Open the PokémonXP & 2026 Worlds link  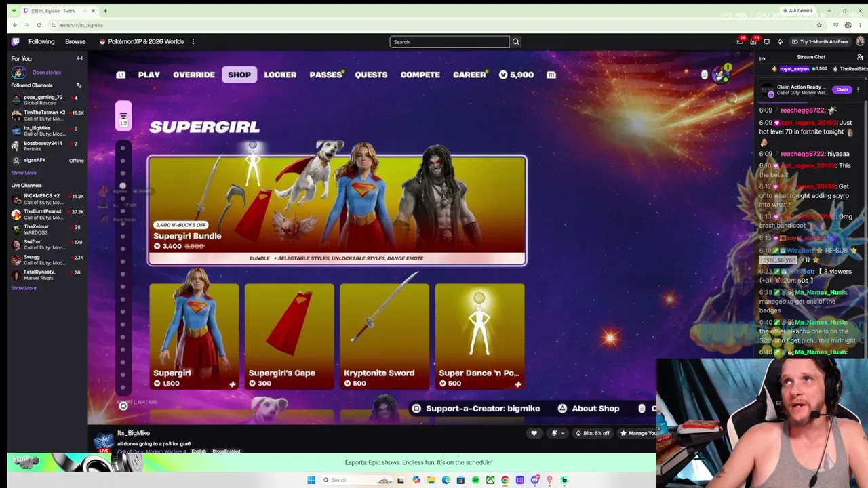[142, 41]
